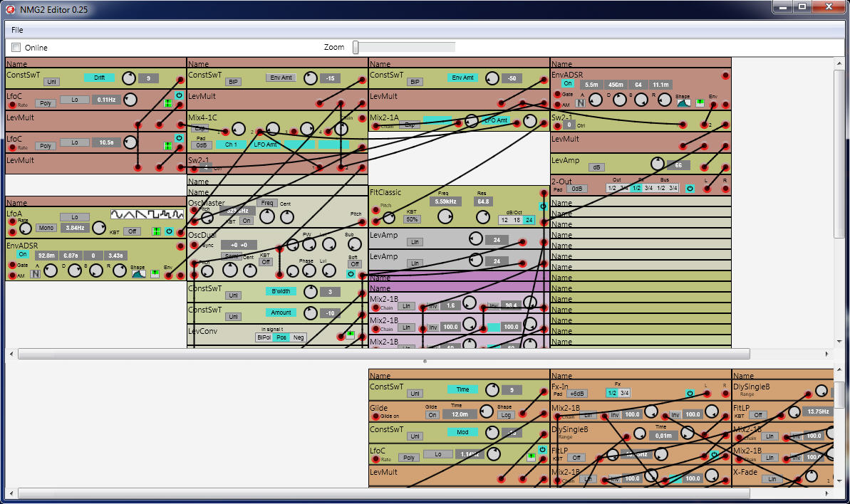
Task: Click Fx-In module power icon
Action: pos(689,393)
